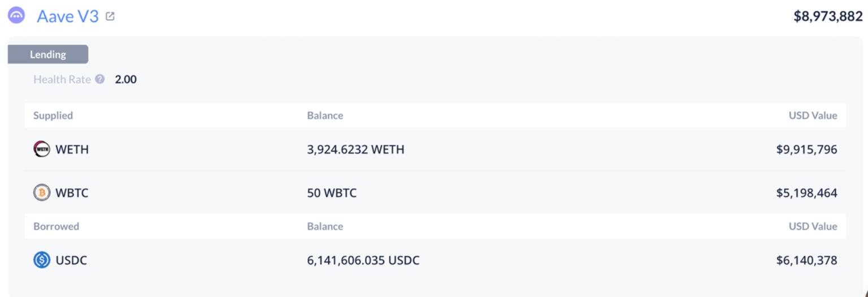The height and width of the screenshot is (297, 868).
Task: Select the Lending tab label
Action: pyautogui.click(x=48, y=54)
